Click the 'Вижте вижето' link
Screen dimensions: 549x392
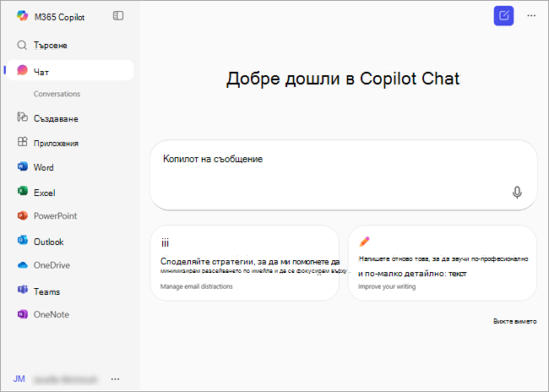click(x=514, y=321)
